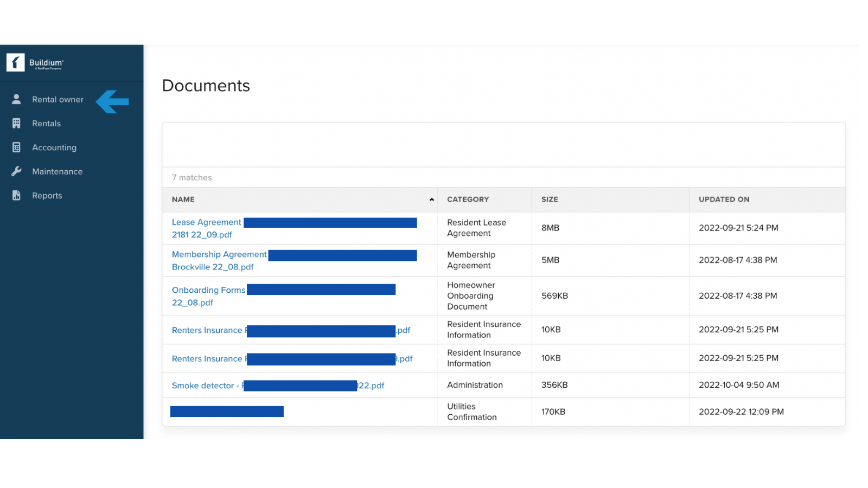Click the Maintenance wrench icon
Screen dimensions: 868x488
click(16, 171)
